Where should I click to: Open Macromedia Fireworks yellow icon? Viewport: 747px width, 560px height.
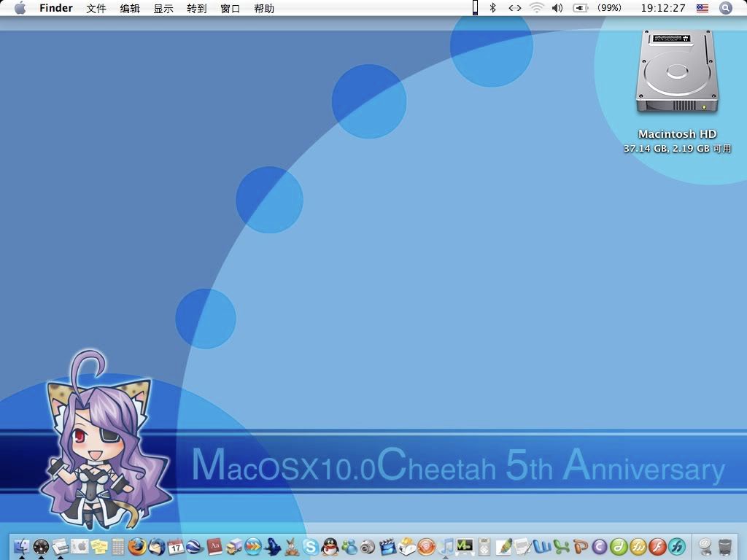click(x=638, y=547)
